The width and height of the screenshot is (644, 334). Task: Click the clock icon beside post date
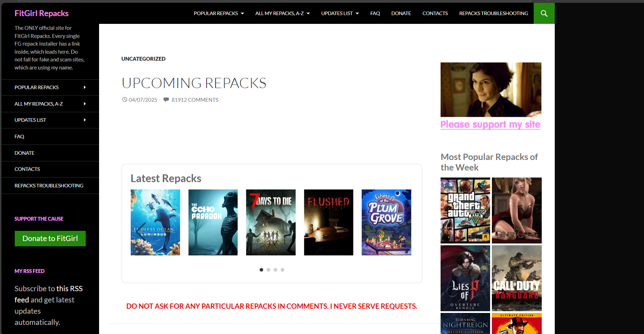[124, 100]
